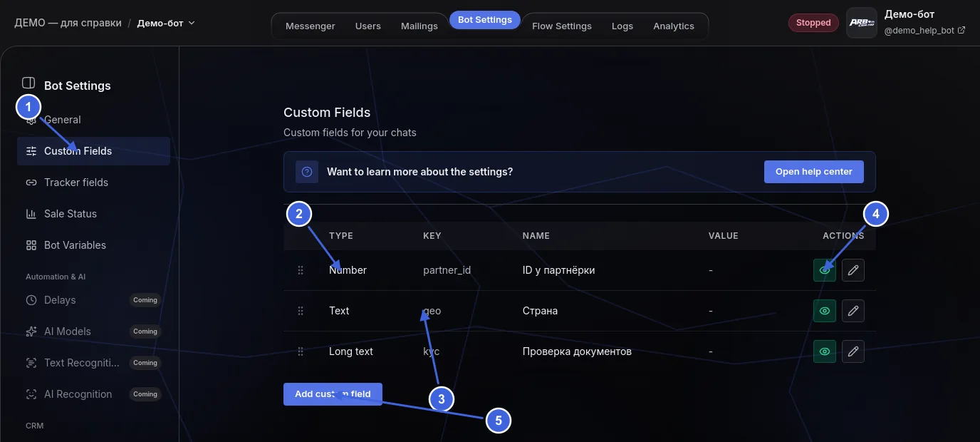Edit the kyc field with pencil icon
The height and width of the screenshot is (442, 980).
coord(853,351)
